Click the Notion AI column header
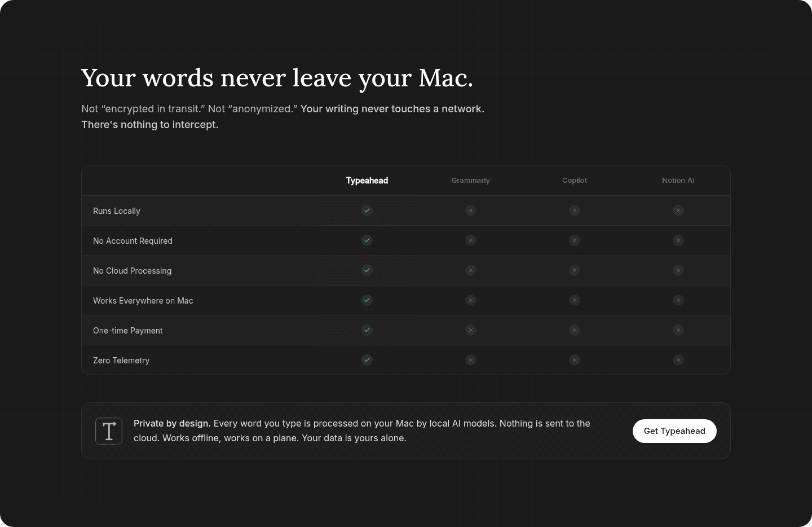 [x=678, y=181]
